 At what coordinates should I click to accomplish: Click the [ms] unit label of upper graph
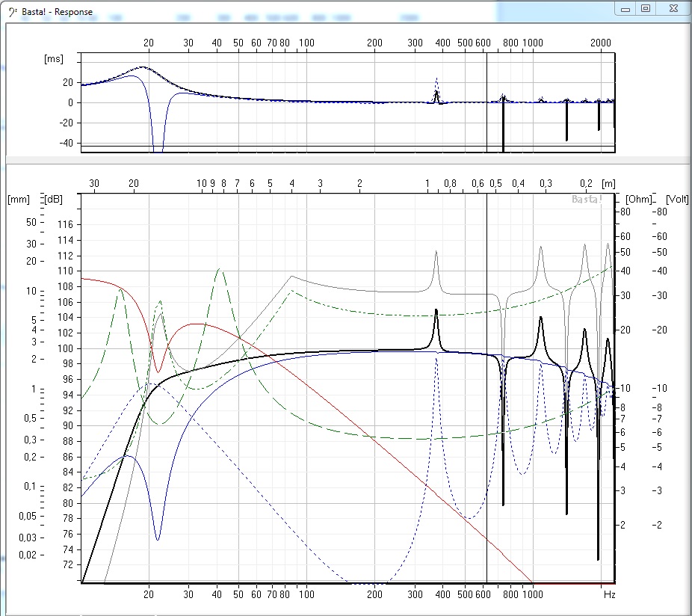53,59
